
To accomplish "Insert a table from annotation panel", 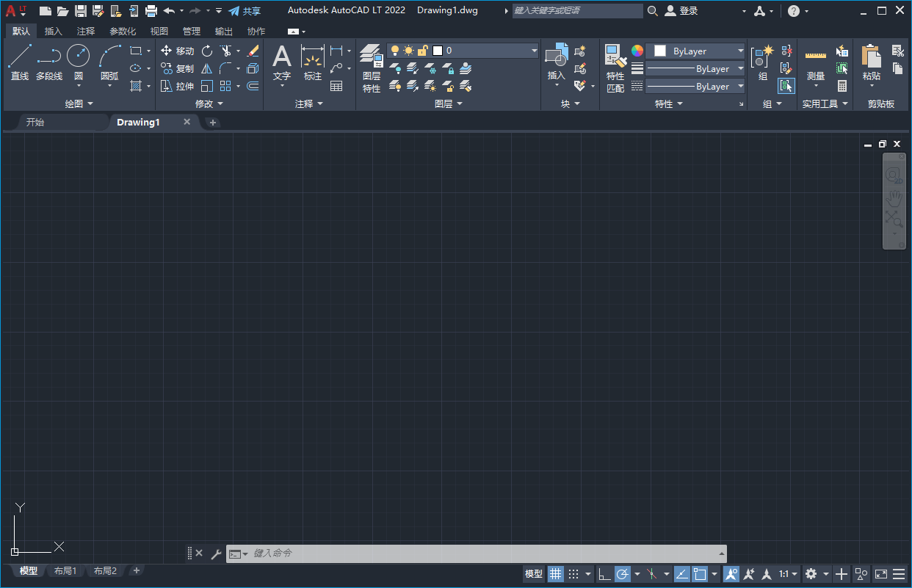I will [x=336, y=86].
